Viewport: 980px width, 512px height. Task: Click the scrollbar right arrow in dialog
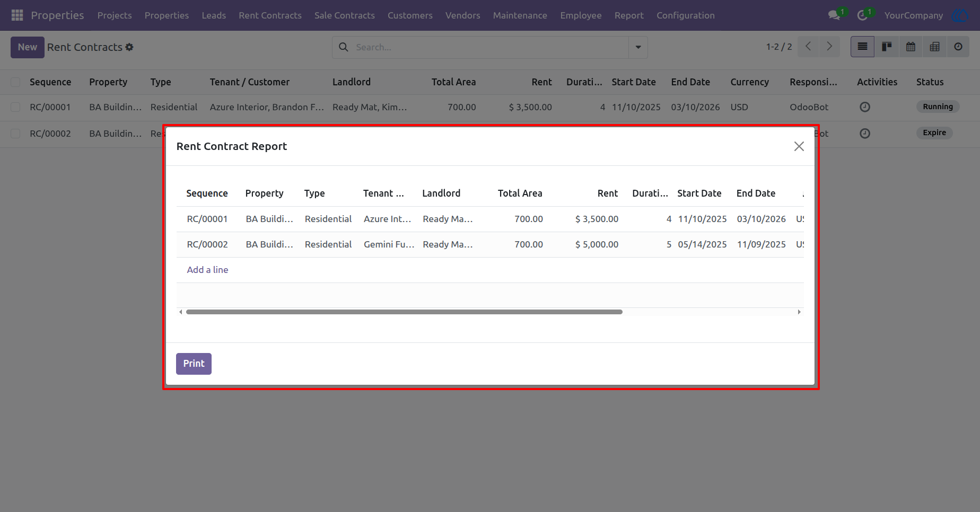(x=799, y=312)
